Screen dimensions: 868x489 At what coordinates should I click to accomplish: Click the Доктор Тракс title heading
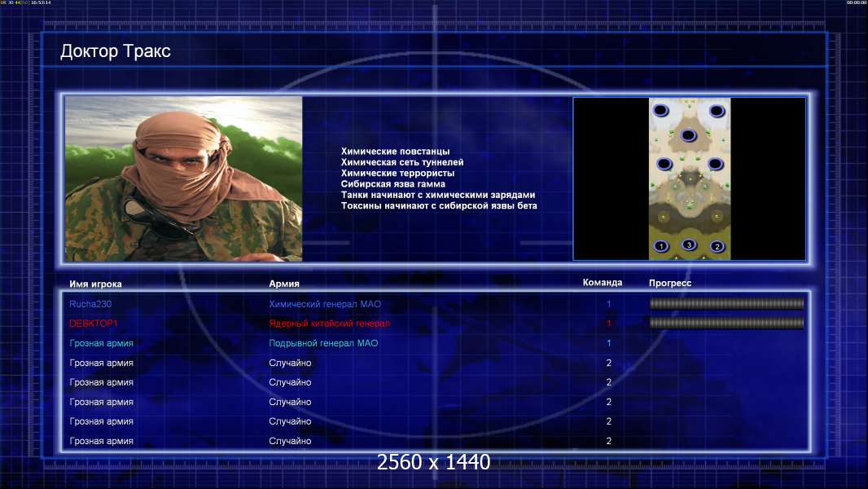(x=115, y=51)
